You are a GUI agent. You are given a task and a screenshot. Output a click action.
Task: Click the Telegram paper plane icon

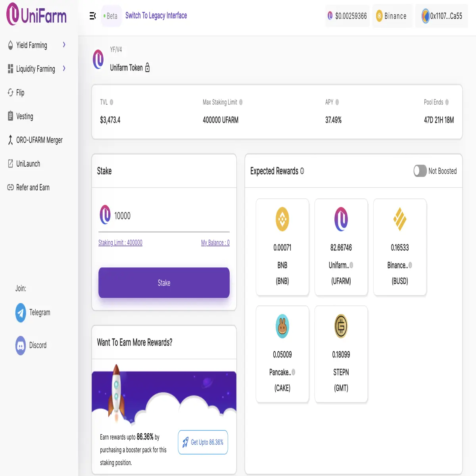(21, 313)
